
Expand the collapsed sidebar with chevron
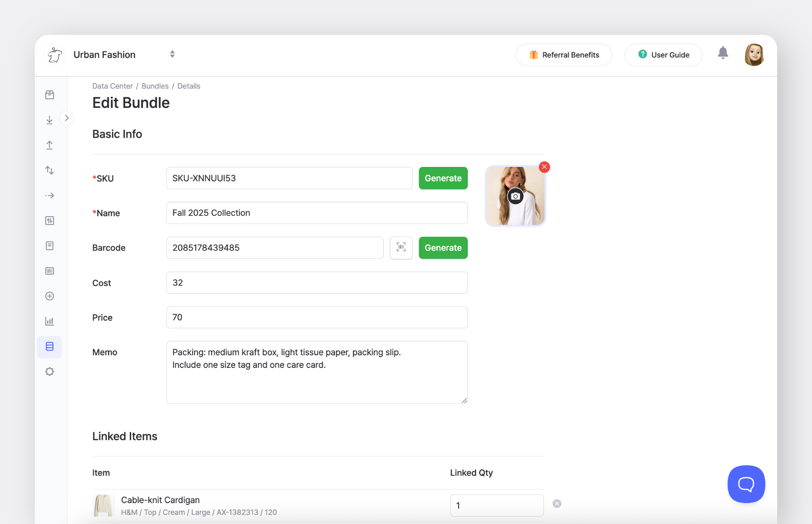(x=67, y=118)
